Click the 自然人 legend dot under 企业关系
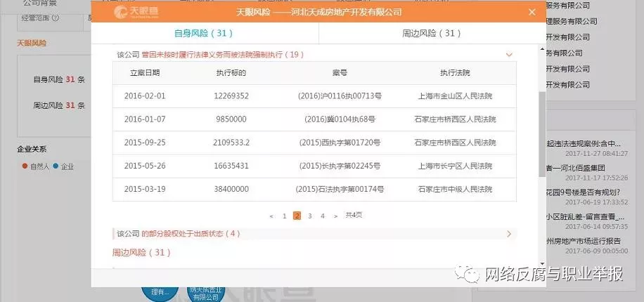This screenshot has height=302, width=644. tap(25, 166)
